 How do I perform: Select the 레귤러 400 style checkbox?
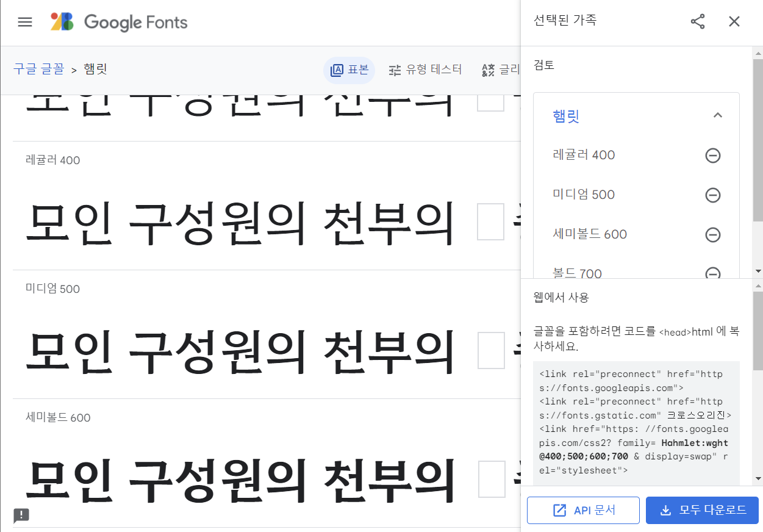[x=490, y=222]
